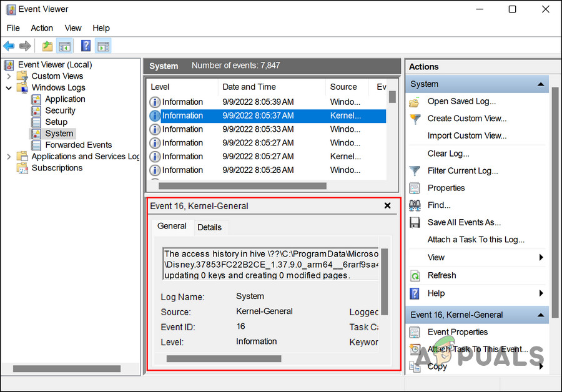Sort by the Source column header
This screenshot has width=562, height=392.
347,87
